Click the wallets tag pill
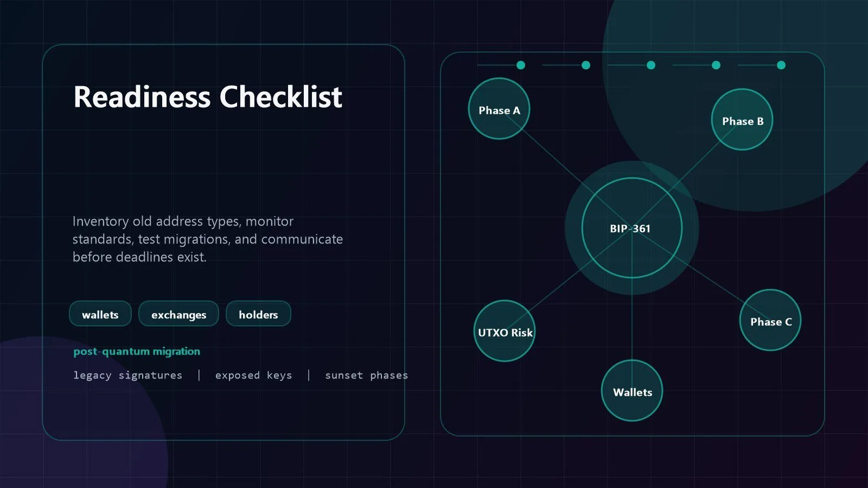This screenshot has width=868, height=488. [100, 314]
